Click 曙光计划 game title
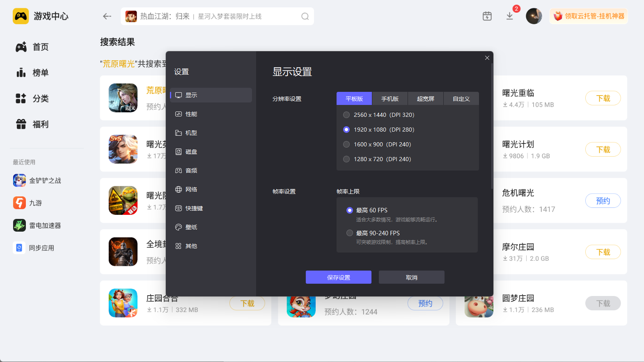Viewport: 644px width, 362px height. [518, 144]
